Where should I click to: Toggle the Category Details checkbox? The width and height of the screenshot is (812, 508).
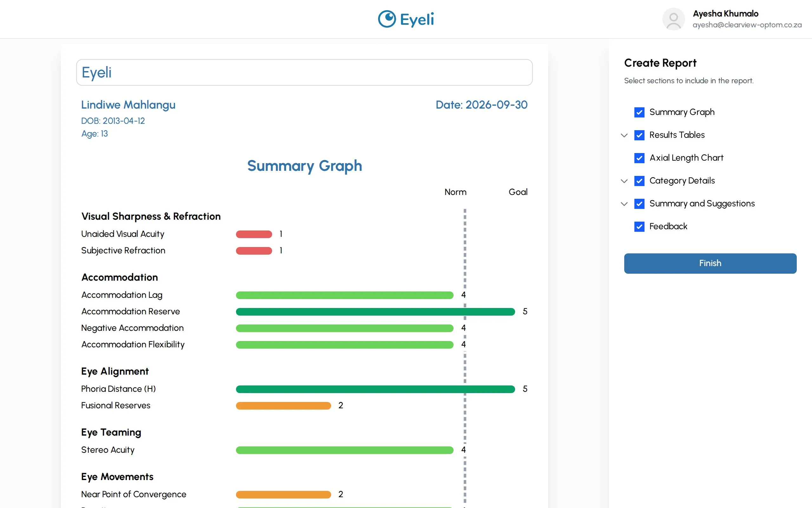coord(639,181)
